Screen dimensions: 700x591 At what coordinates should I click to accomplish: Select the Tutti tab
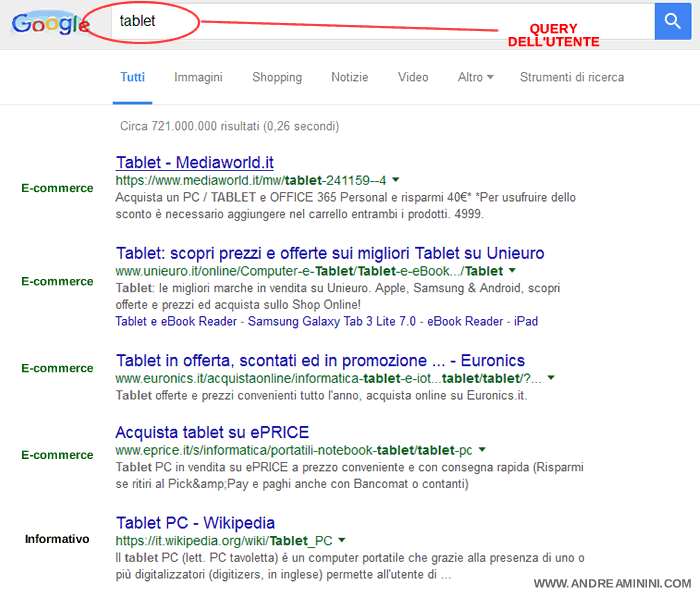[x=133, y=77]
